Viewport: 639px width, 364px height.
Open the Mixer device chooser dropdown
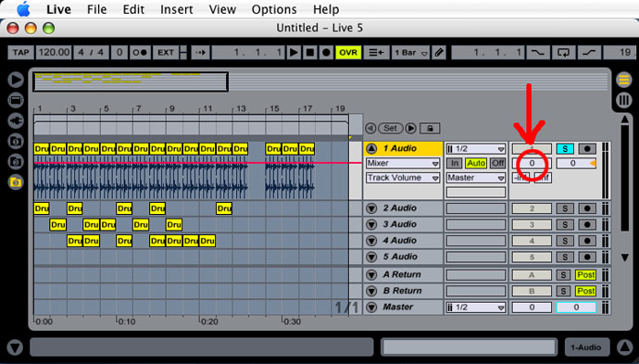(403, 163)
